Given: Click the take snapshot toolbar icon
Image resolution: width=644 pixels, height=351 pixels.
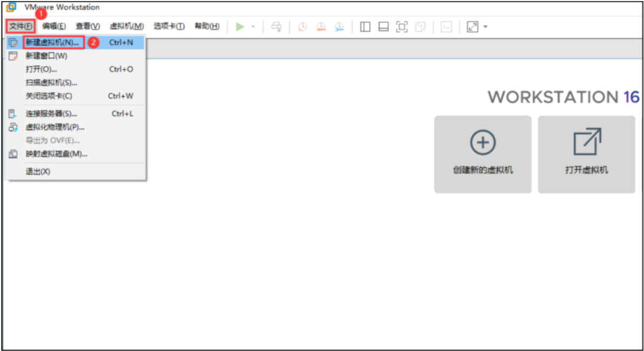Looking at the screenshot, I should pos(302,26).
